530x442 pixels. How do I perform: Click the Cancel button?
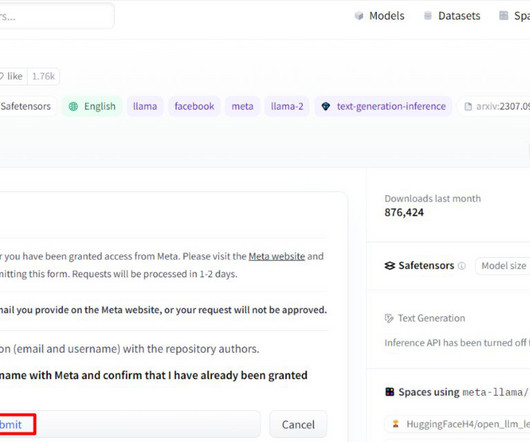coord(298,425)
